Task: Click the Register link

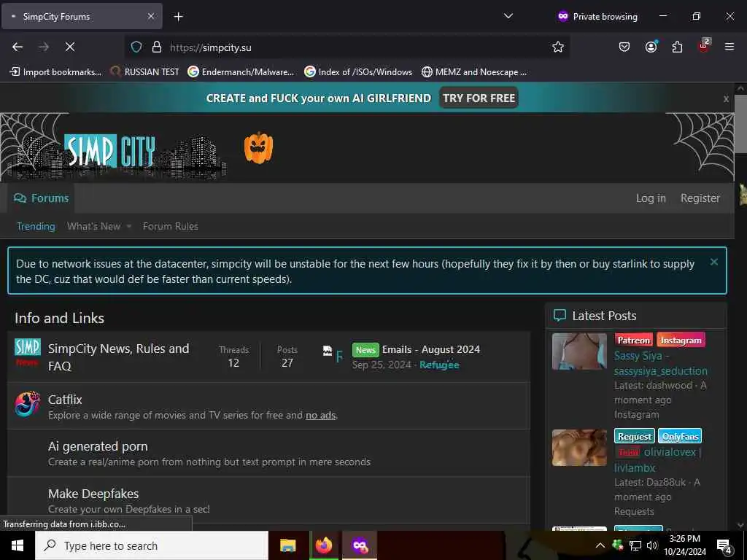Action: coord(700,198)
